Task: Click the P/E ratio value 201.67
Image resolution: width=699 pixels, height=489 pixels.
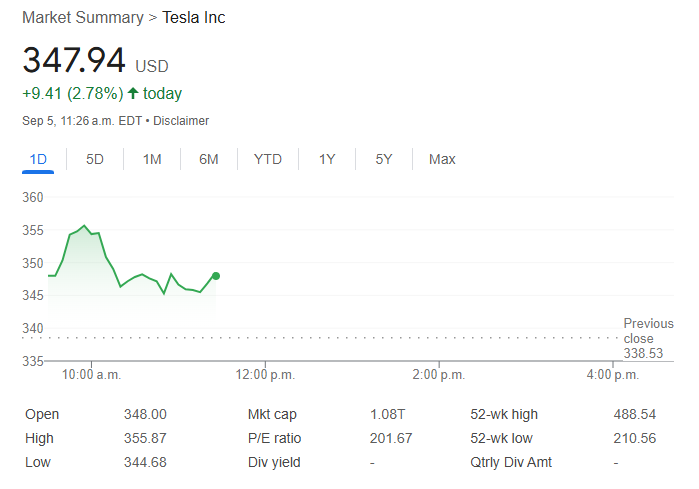Action: (x=391, y=438)
